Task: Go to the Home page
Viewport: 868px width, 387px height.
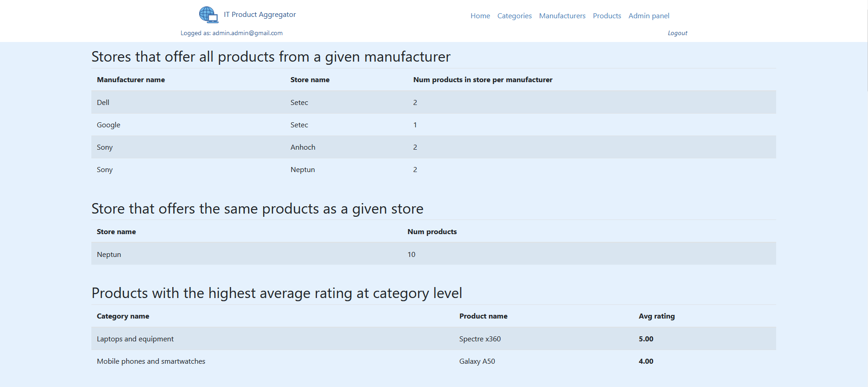Action: [480, 16]
